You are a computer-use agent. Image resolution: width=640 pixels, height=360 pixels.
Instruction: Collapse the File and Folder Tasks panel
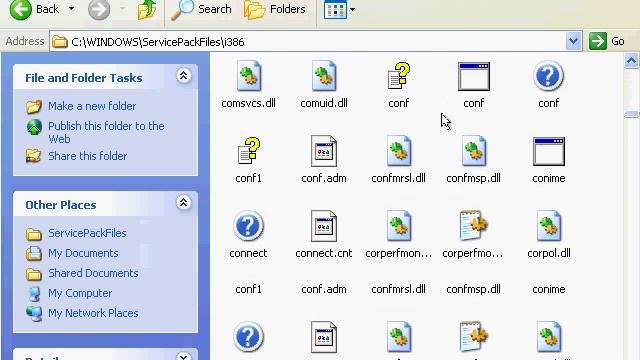tap(183, 76)
